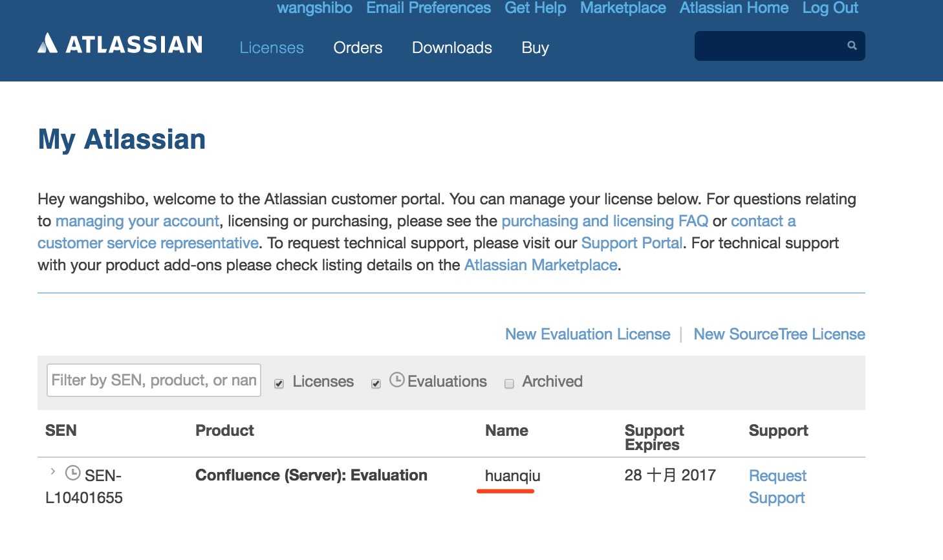Screen dimensions: 943x560
Task: Click the evaluation clock icon beside SEN-L10401655
Action: pyautogui.click(x=73, y=473)
